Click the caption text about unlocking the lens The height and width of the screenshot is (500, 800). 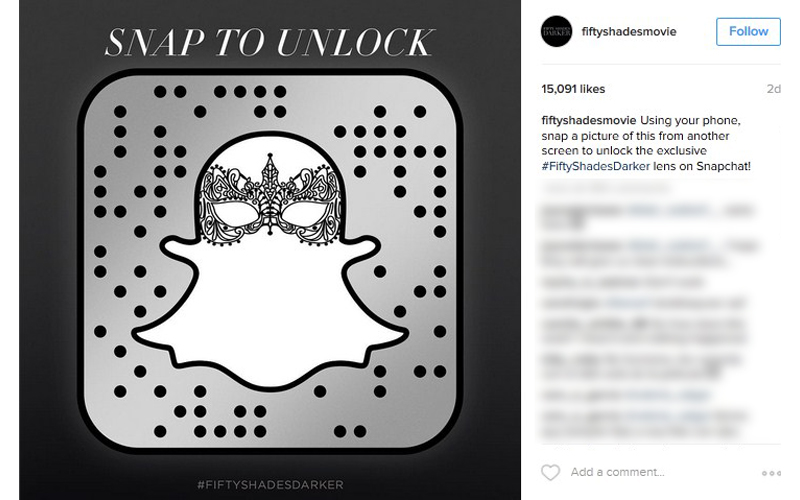[x=646, y=143]
